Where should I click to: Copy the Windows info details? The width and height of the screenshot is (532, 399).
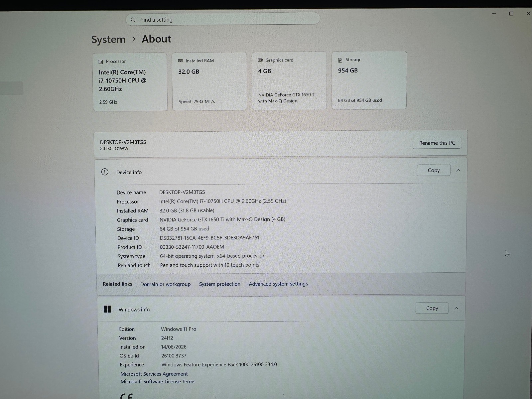pyautogui.click(x=432, y=308)
